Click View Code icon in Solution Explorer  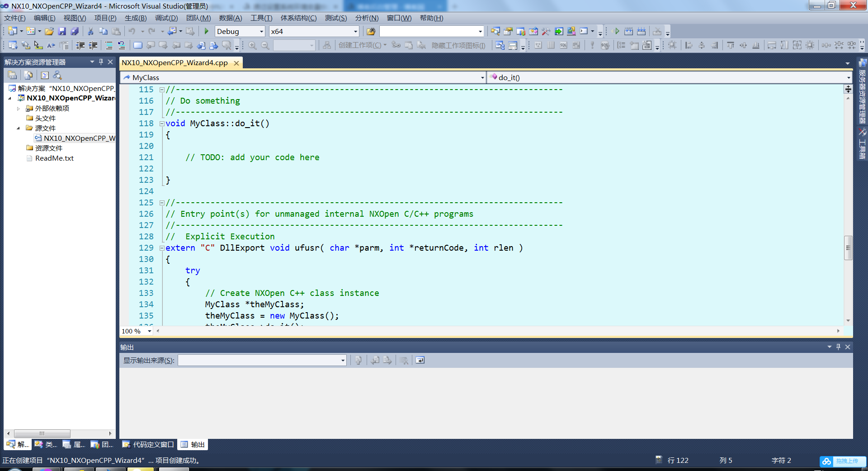click(45, 75)
